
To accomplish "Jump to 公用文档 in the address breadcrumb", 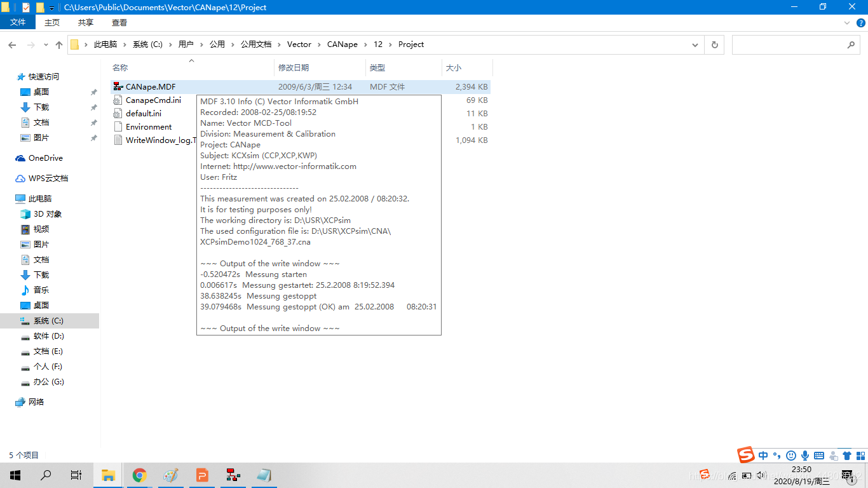I will [256, 44].
